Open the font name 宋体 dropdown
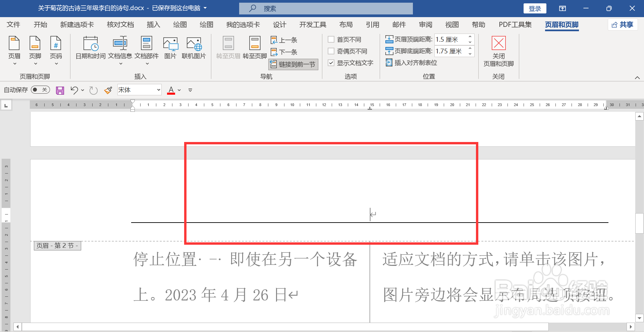 click(158, 90)
